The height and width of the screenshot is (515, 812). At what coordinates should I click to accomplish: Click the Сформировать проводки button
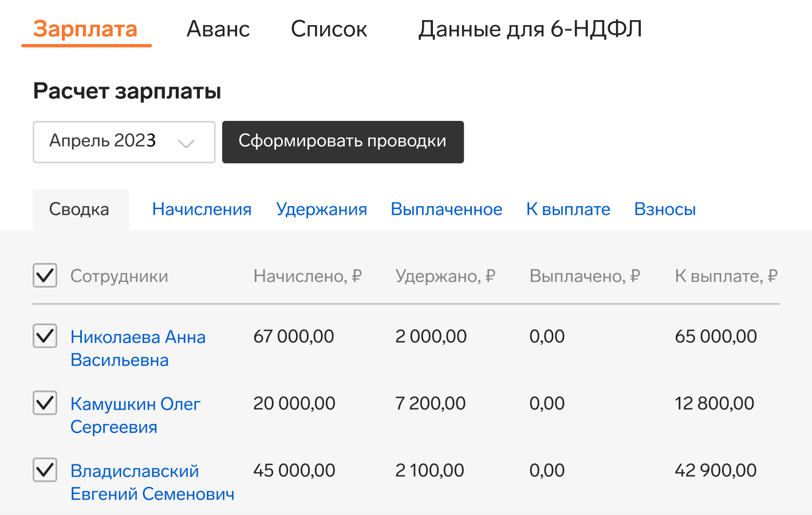[342, 141]
